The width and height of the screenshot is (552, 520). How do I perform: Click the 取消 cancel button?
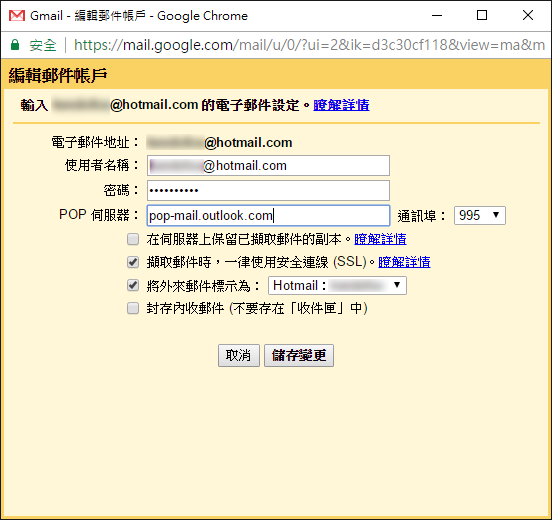point(239,355)
